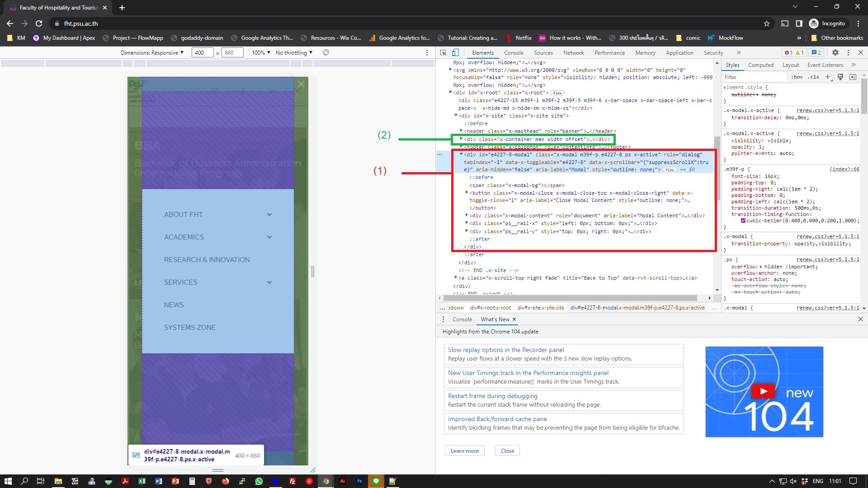Image resolution: width=868 pixels, height=488 pixels.
Task: Bookmark this page with the star icon
Action: 767,23
